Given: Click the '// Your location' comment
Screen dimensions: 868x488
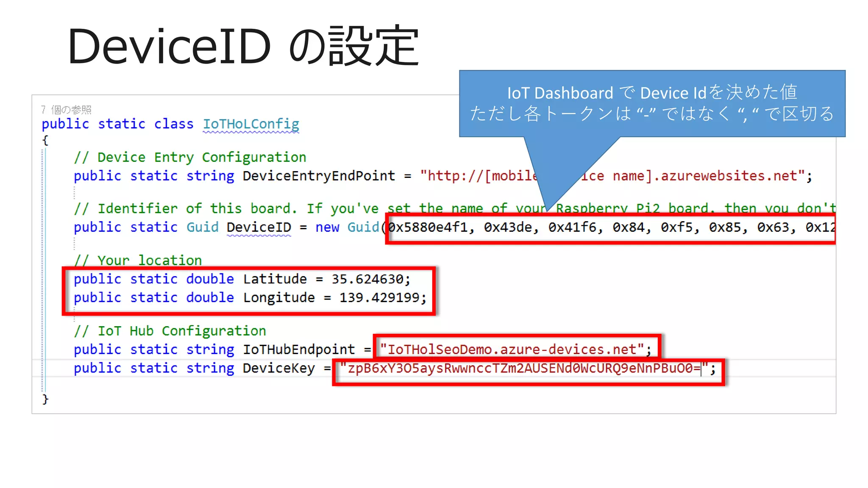Looking at the screenshot, I should pyautogui.click(x=138, y=261).
